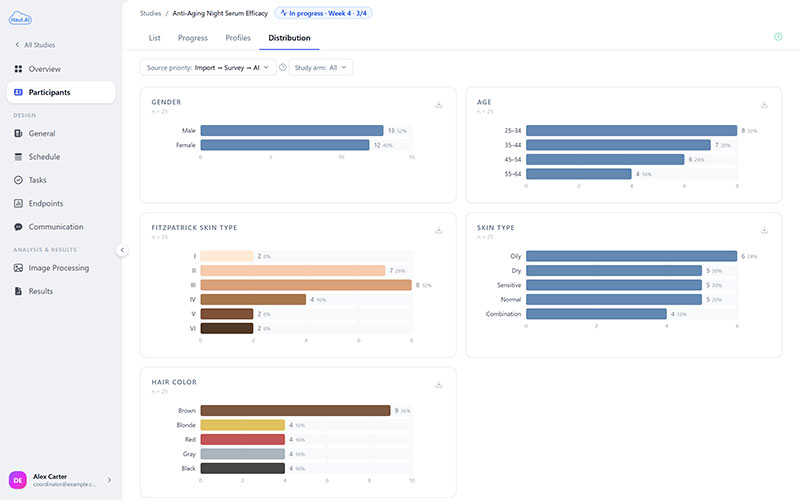Click the Red hair color bar

(243, 439)
